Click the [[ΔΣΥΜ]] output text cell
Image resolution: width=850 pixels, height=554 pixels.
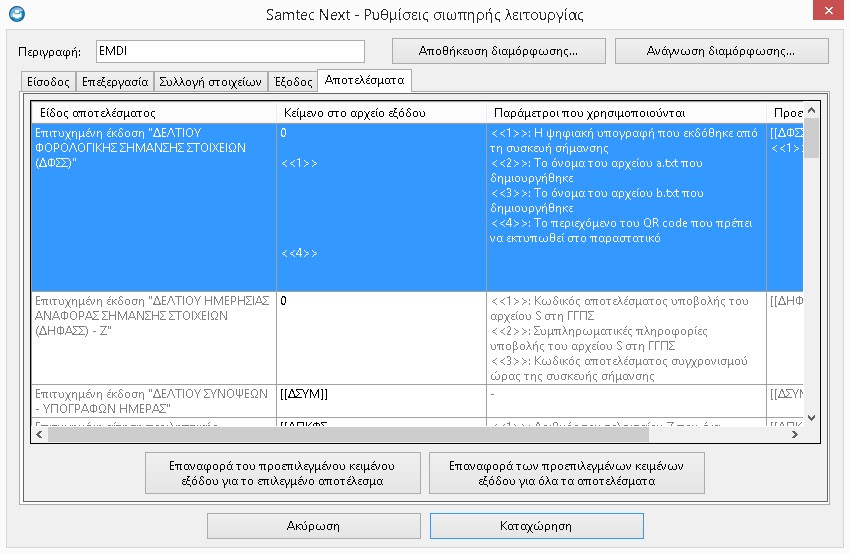(x=380, y=394)
